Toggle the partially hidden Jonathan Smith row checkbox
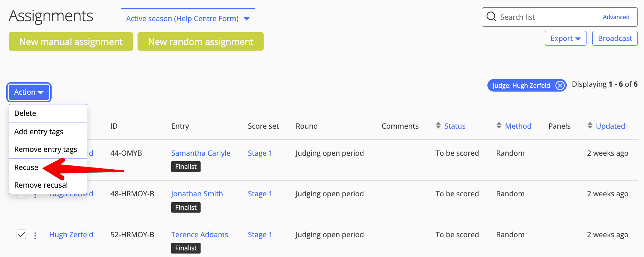This screenshot has height=257, width=644. pyautogui.click(x=21, y=196)
